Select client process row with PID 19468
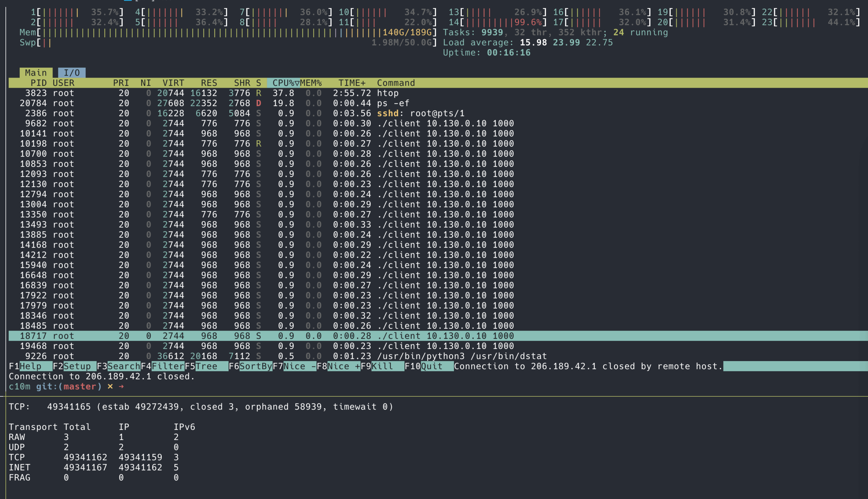Screen dimensions: 868x499 (438, 346)
